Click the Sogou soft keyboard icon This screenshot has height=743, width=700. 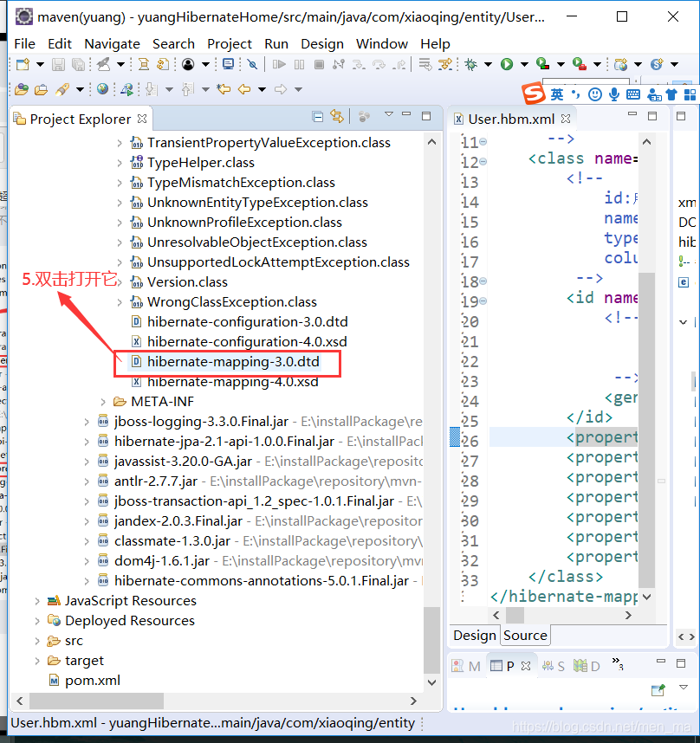632,94
